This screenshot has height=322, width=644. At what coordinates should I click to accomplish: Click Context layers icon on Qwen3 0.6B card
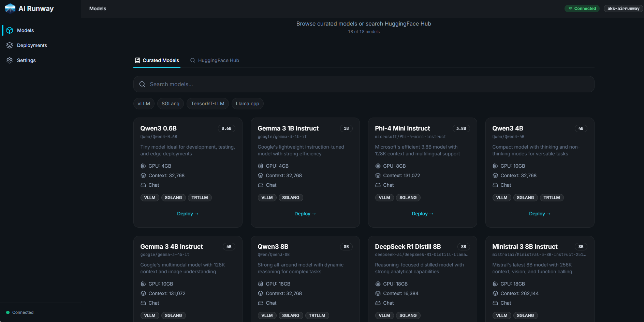click(x=143, y=175)
